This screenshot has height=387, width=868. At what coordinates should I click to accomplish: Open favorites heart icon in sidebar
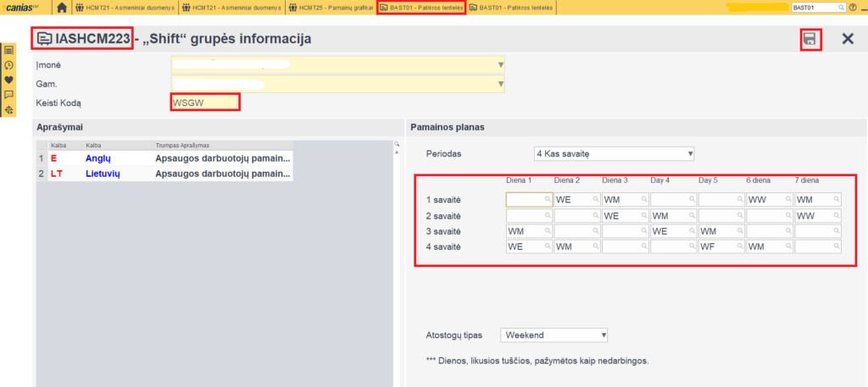9,80
